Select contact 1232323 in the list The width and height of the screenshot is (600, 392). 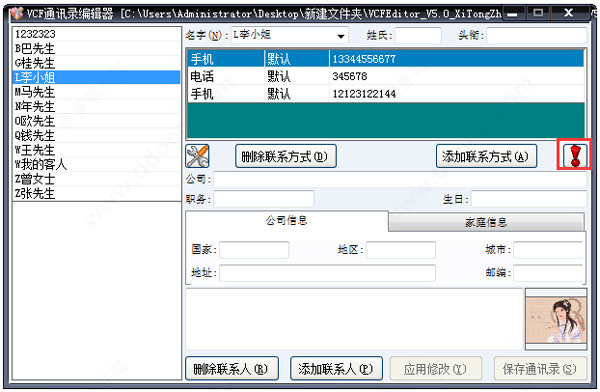point(96,34)
